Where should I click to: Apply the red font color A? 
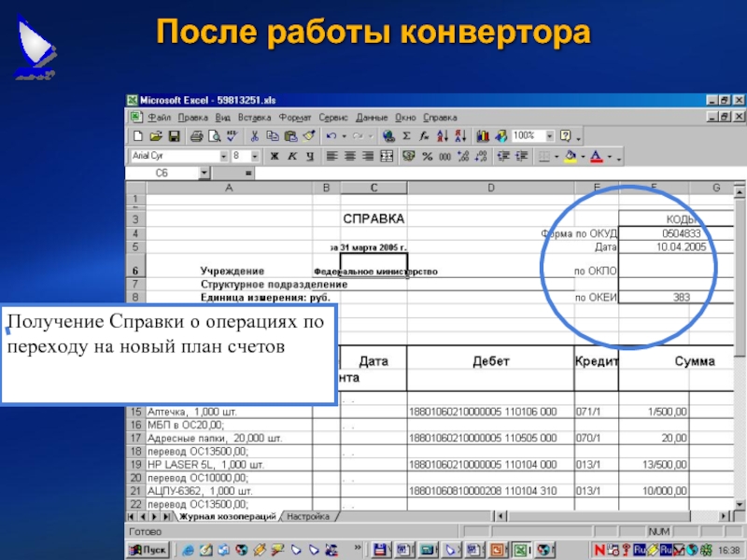click(597, 156)
